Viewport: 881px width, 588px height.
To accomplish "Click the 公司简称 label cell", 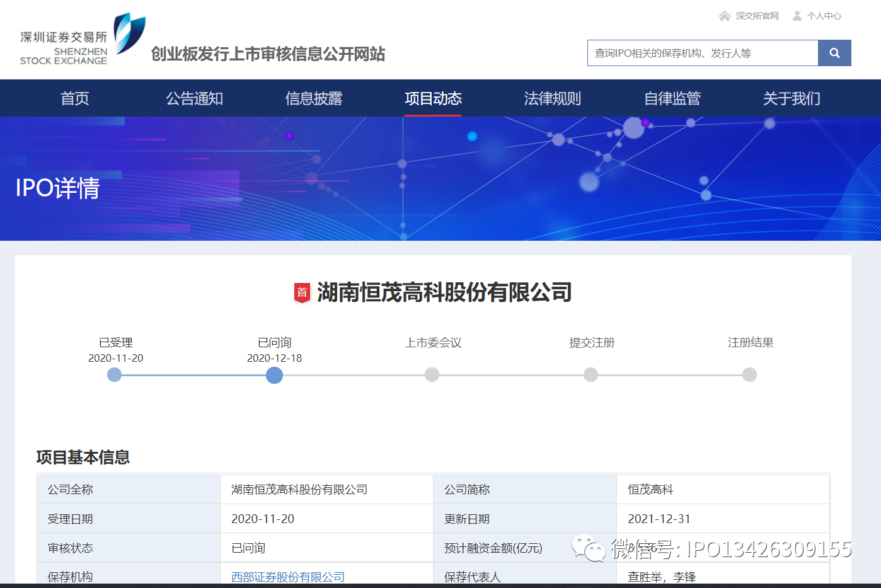I will pyautogui.click(x=525, y=490).
